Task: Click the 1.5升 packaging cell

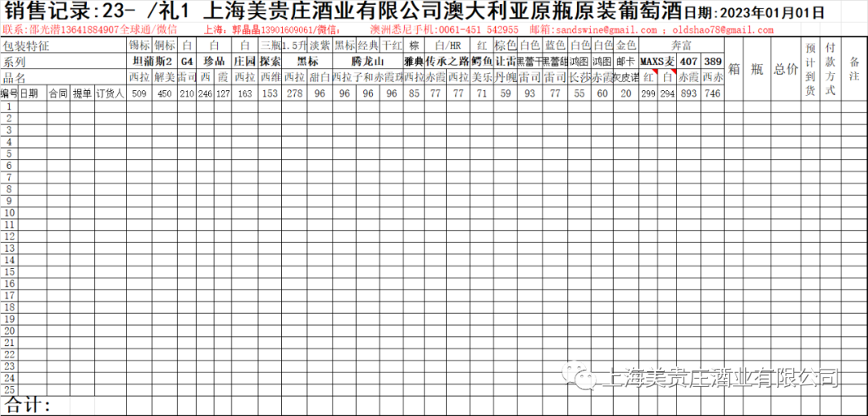Action: click(x=294, y=46)
